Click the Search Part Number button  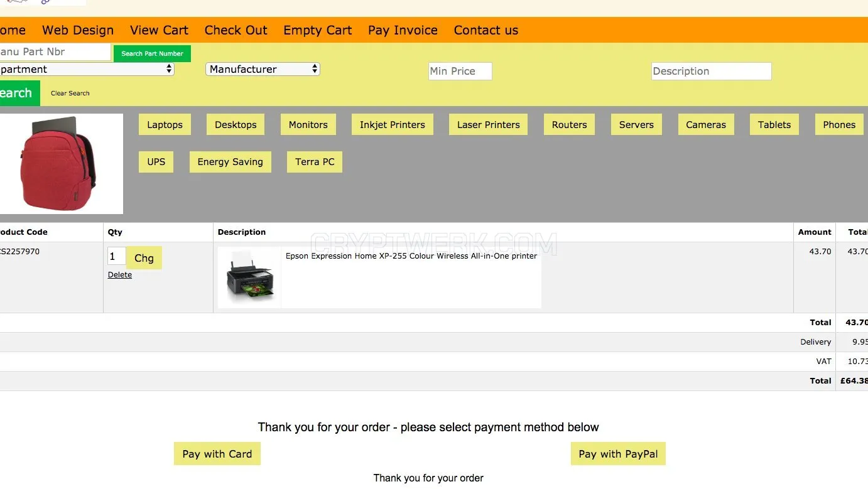pos(152,53)
